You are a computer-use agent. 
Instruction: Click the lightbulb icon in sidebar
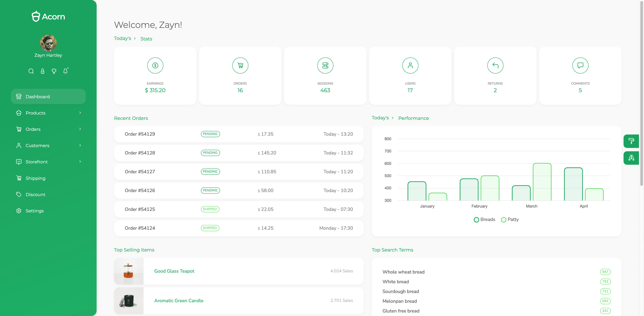tap(54, 71)
